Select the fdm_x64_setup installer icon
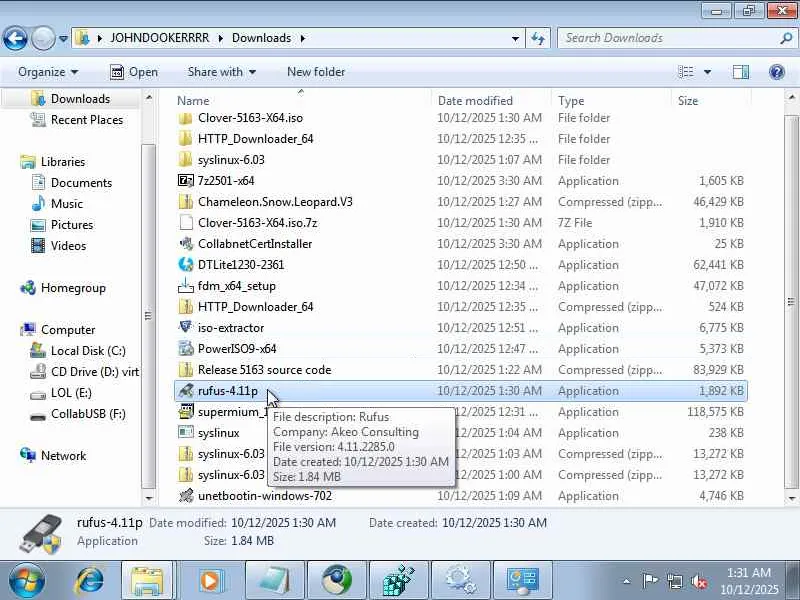This screenshot has height=600, width=800. pos(186,286)
